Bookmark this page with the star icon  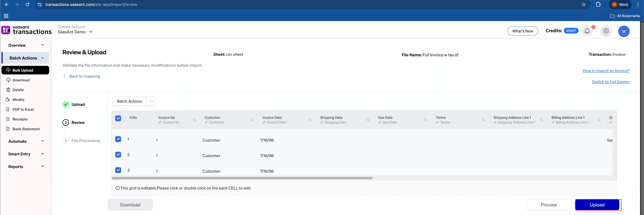coord(584,4)
